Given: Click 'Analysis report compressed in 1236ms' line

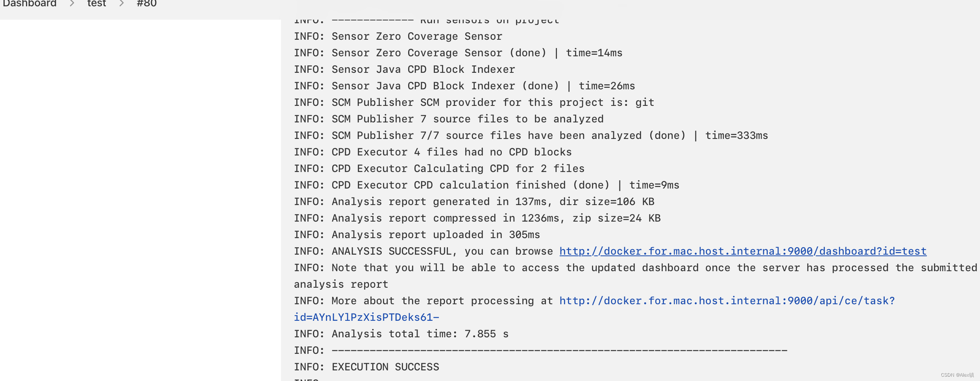Looking at the screenshot, I should coord(477,218).
